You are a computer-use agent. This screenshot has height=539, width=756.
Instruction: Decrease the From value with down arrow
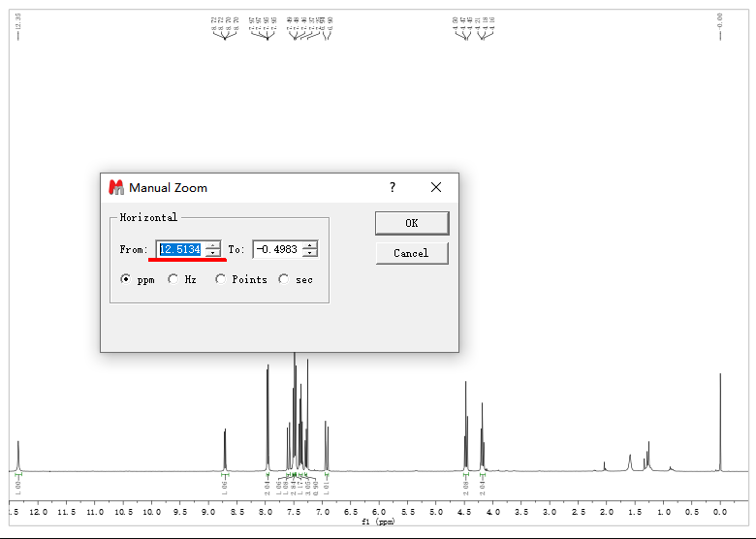pos(212,254)
